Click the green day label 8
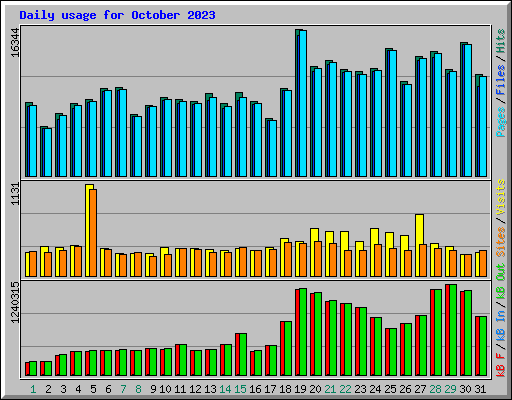512x400 pixels. (138, 389)
